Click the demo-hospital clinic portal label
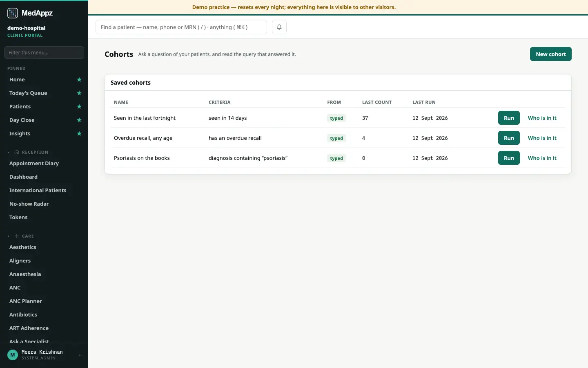Viewport: 588px width, 368px height. pos(26,31)
